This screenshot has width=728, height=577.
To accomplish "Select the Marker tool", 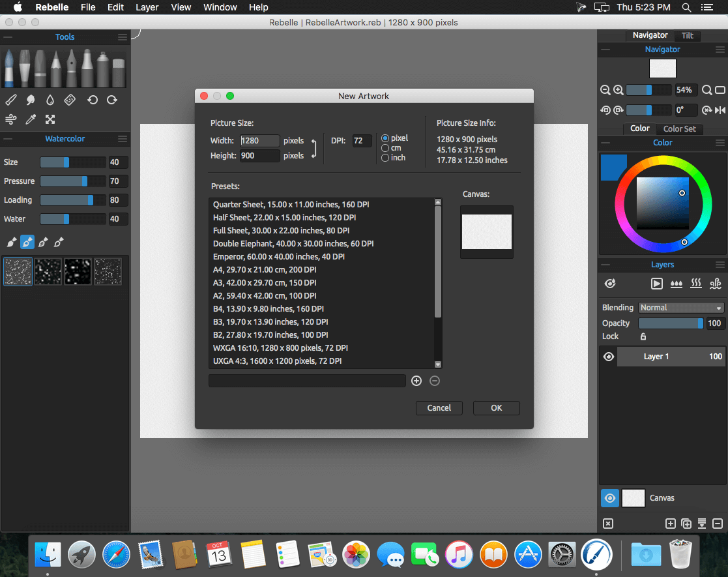I will tap(87, 68).
